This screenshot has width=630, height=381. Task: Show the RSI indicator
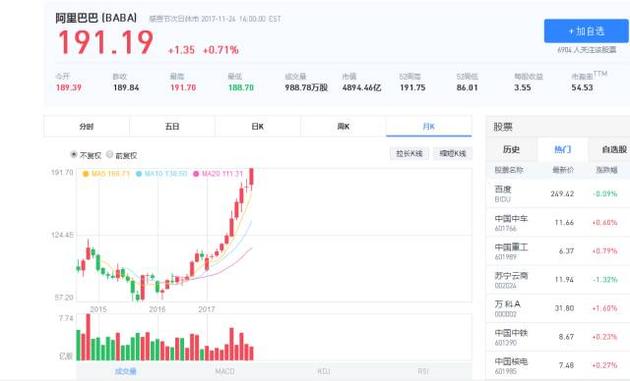coord(423,371)
